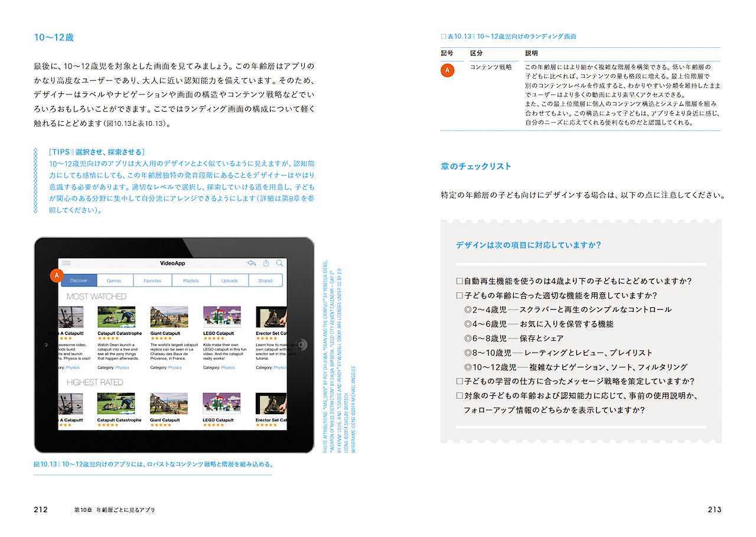Go to the Playlists tab
The width and height of the screenshot is (756, 537).
point(191,281)
